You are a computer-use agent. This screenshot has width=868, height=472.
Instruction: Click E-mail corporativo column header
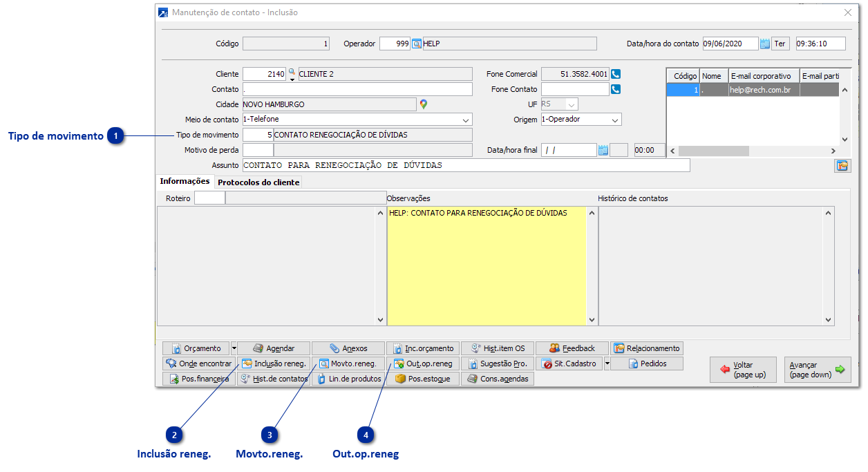tap(764, 76)
